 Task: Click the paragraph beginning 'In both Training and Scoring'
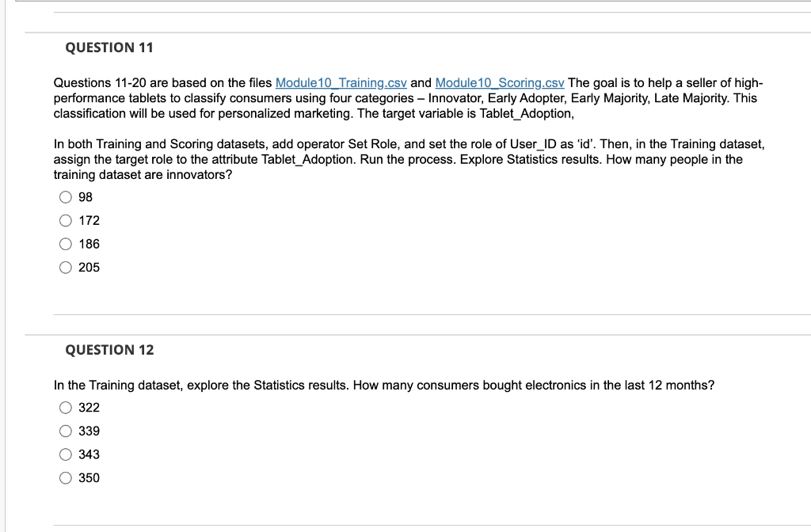(x=409, y=159)
